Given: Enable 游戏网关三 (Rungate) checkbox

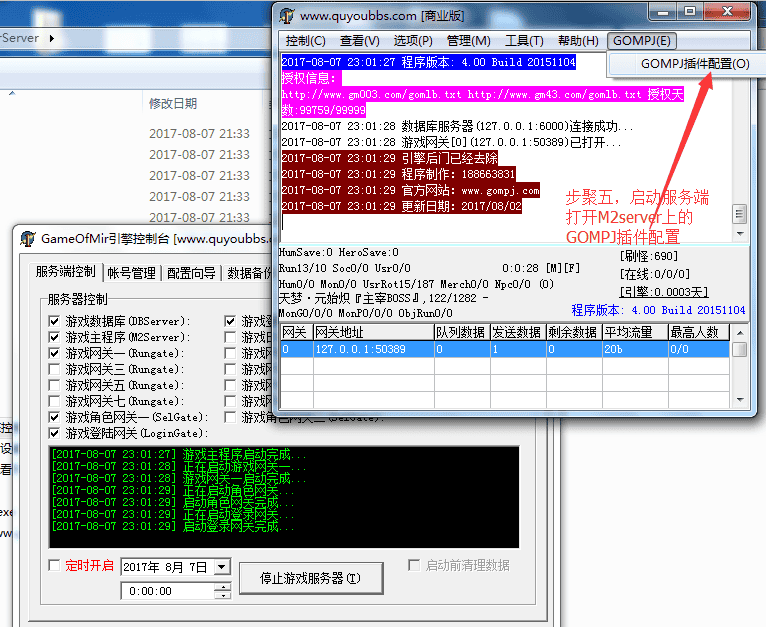Looking at the screenshot, I should tap(54, 369).
